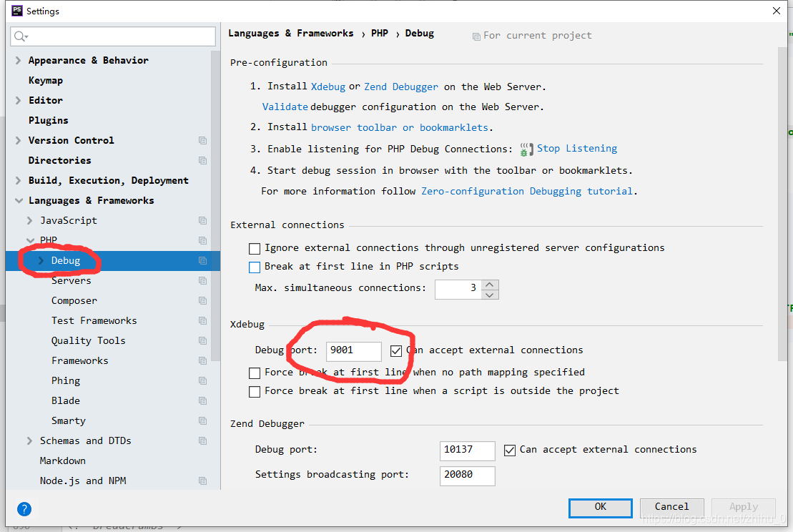This screenshot has height=532, width=793.
Task: Click the project-level icon beside Quality Tools
Action: coord(203,341)
